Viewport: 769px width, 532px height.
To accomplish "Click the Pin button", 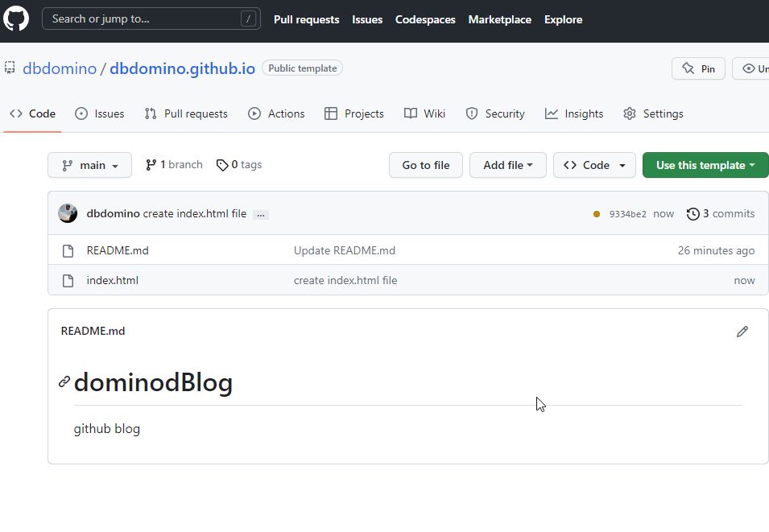I will [698, 68].
